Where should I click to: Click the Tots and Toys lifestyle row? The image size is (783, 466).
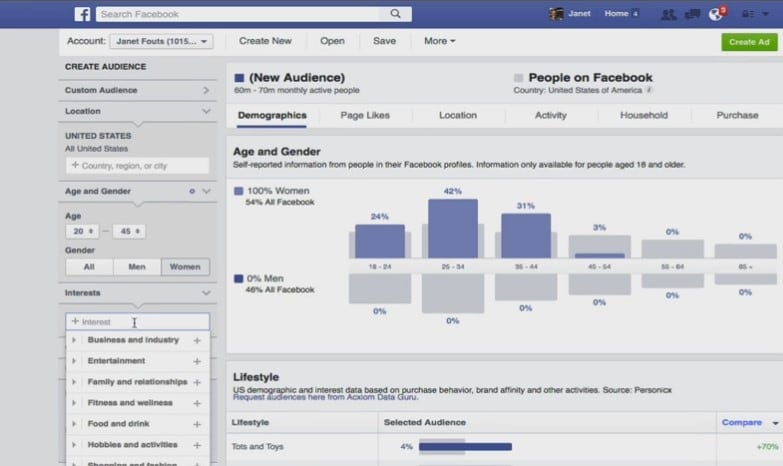(x=504, y=447)
